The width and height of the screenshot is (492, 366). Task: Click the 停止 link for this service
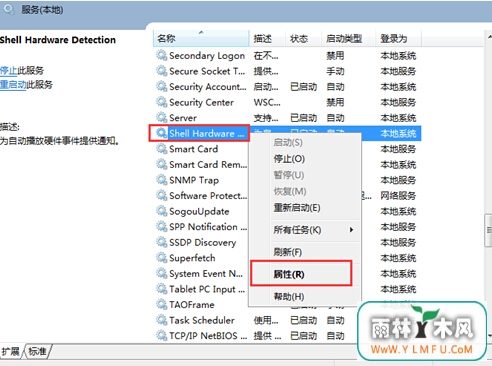[x=9, y=70]
